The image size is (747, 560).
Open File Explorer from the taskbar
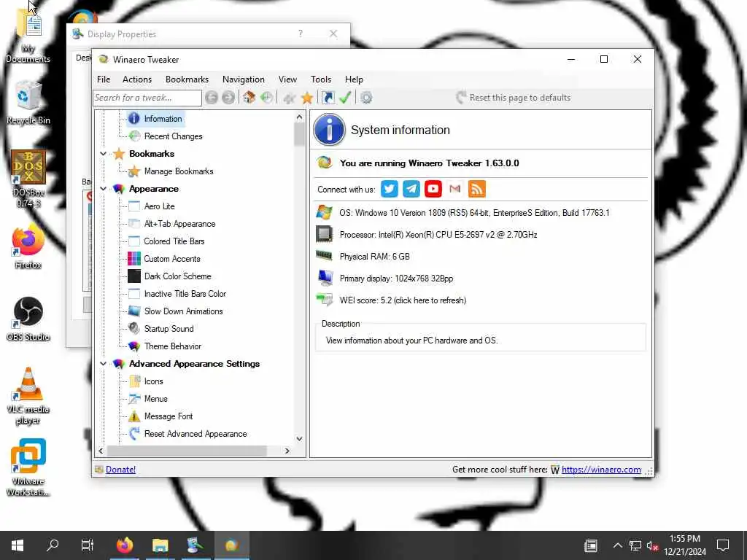click(160, 545)
